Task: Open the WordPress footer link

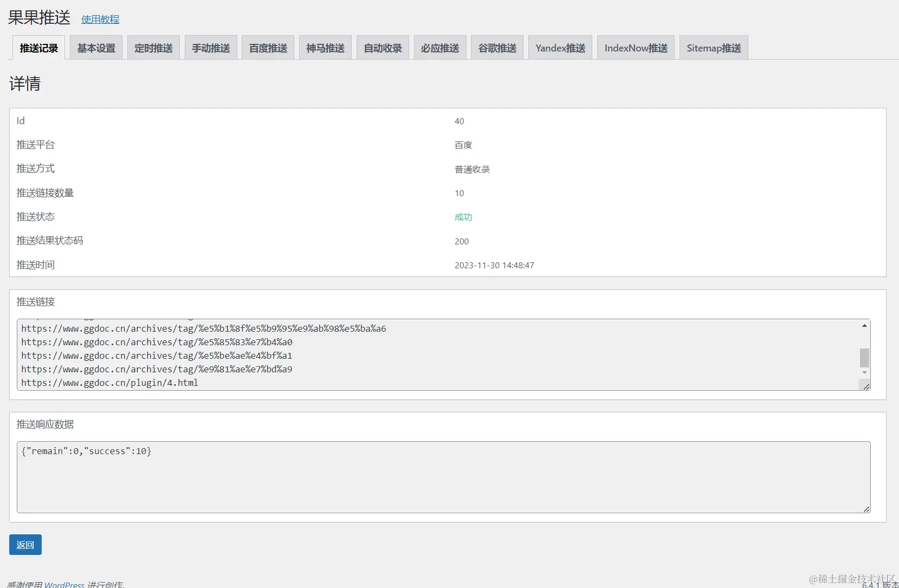Action: 64,585
